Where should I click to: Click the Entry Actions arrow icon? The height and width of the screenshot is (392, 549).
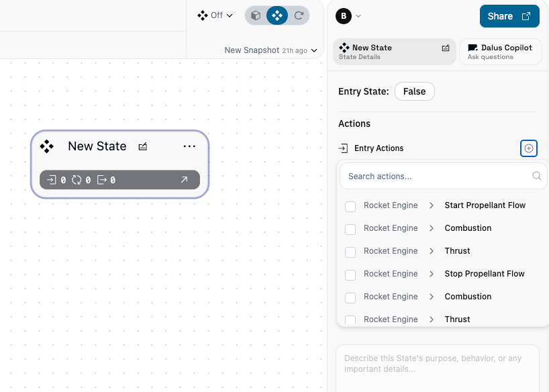click(343, 148)
